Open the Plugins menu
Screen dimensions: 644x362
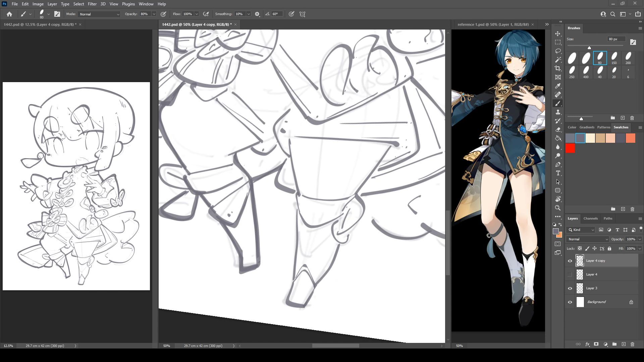128,4
